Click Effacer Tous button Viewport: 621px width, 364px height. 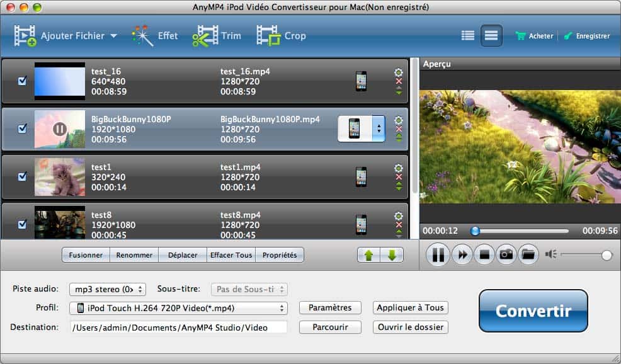point(231,255)
